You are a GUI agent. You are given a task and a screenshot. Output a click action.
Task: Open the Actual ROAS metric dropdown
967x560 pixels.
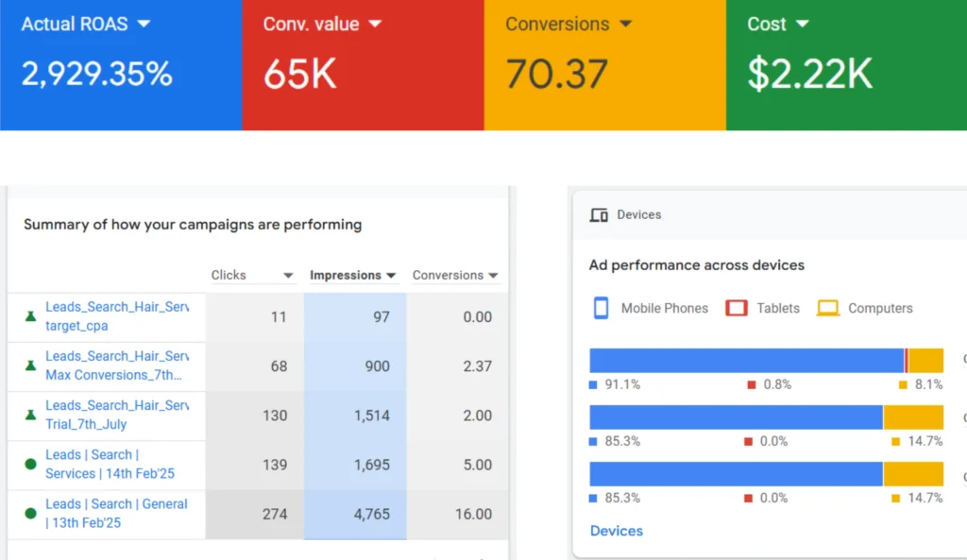tap(144, 25)
